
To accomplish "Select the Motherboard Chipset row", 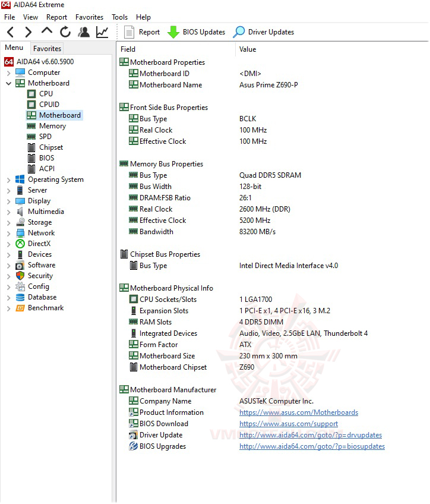I will (273, 367).
